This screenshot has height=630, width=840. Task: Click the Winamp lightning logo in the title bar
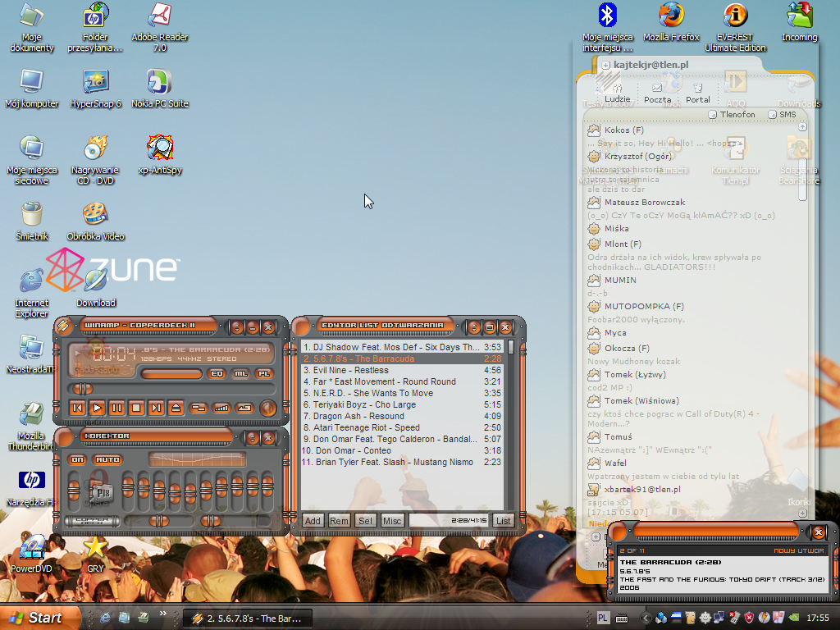63,326
